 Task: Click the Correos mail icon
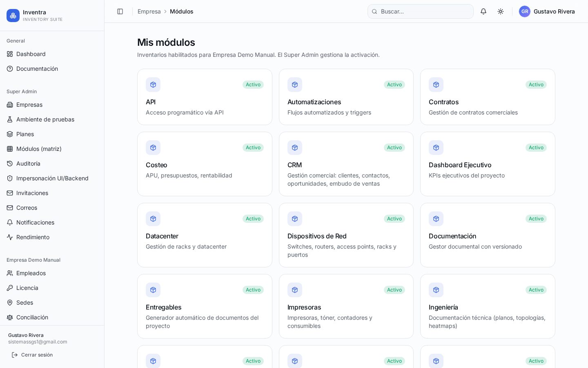tap(10, 208)
